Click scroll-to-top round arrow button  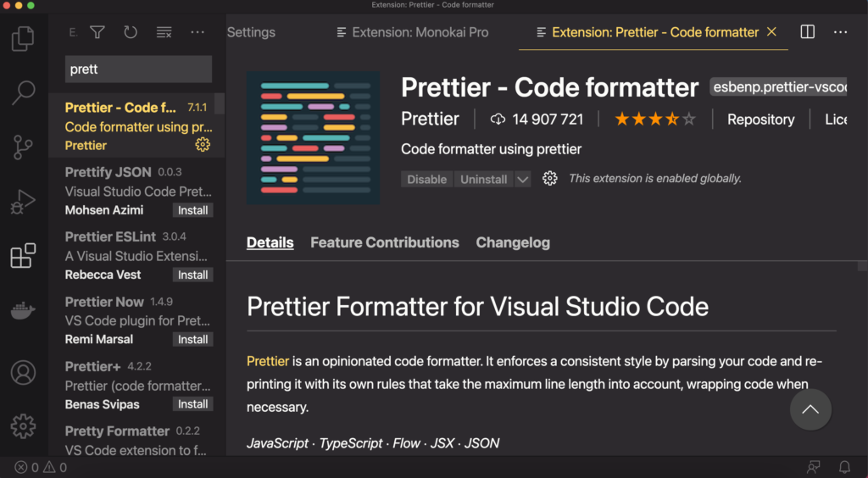(x=810, y=409)
